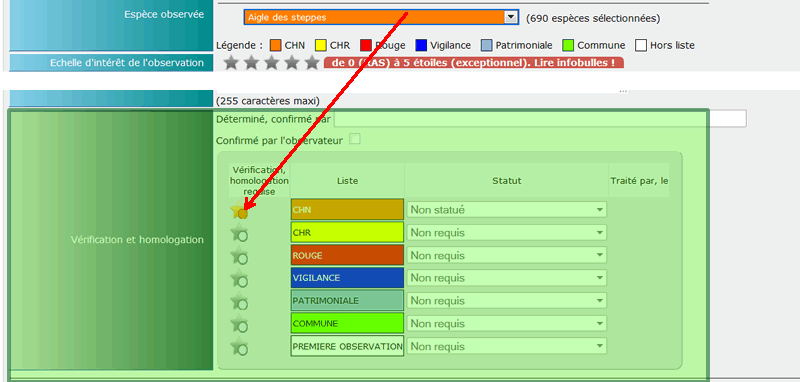800x382 pixels.
Task: Open the VIGILANCE Statut dropdown
Action: [x=507, y=278]
